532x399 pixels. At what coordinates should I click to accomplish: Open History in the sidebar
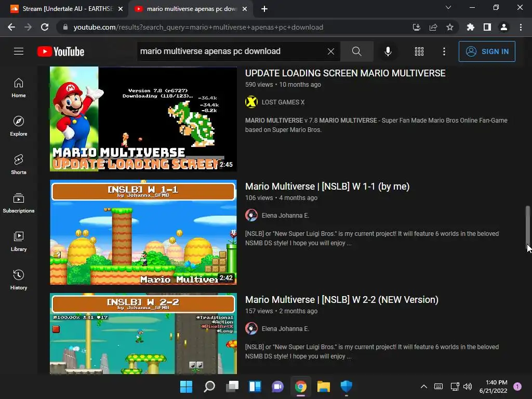pyautogui.click(x=19, y=280)
